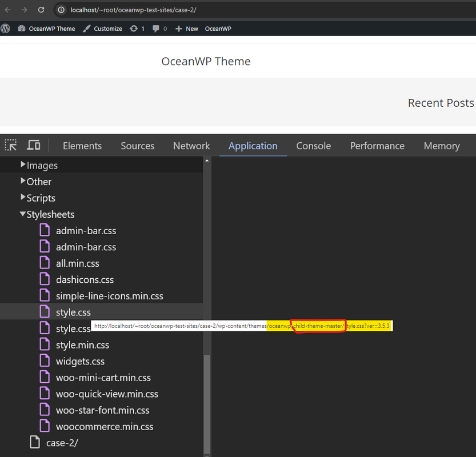Click file icon next to dashicons.css
Screen dimensions: 476x457
pyautogui.click(x=45, y=279)
